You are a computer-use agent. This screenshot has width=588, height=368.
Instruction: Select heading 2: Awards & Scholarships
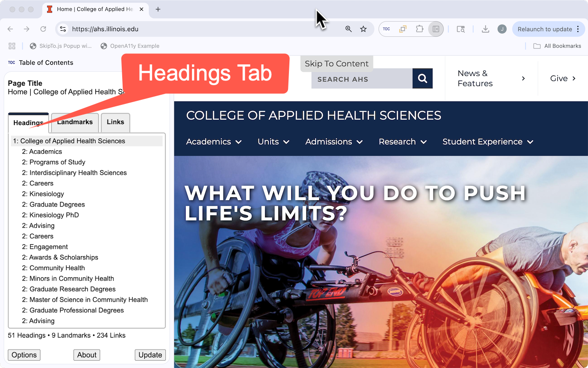[60, 258]
